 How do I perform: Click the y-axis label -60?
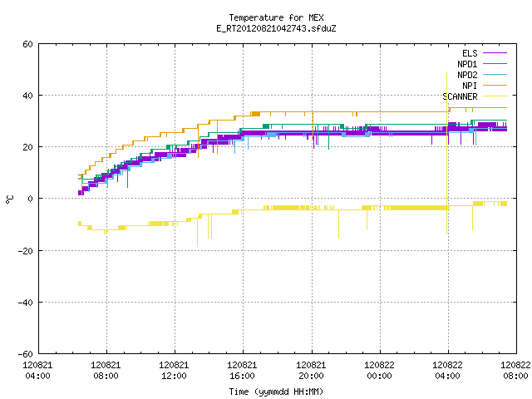point(26,354)
